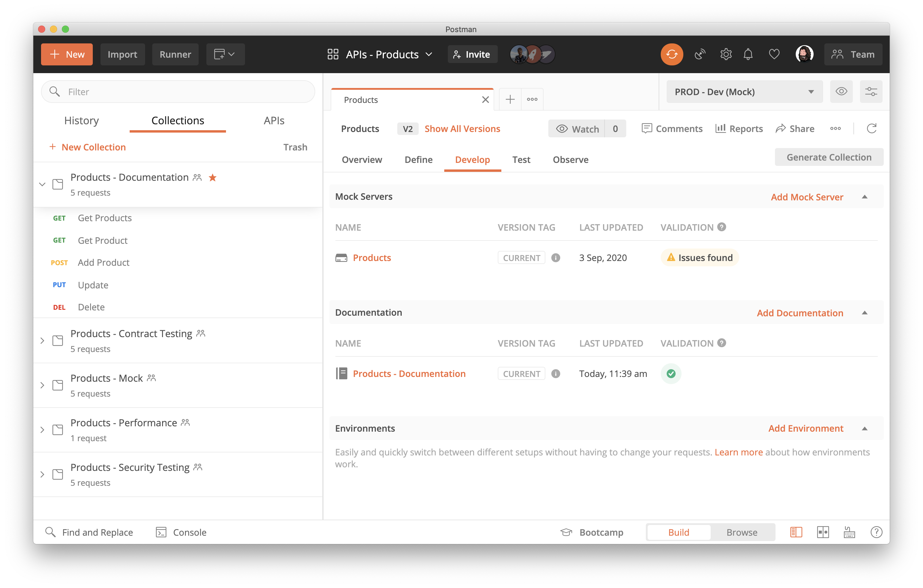Click the New button
923x588 pixels.
(x=67, y=54)
